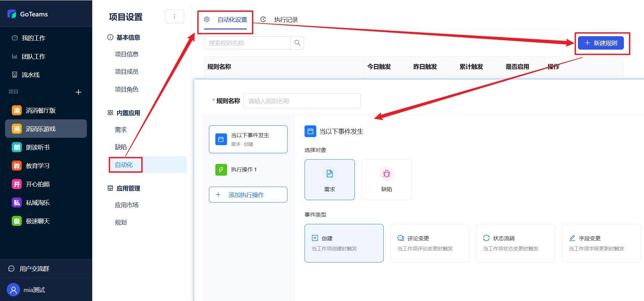Click the lightning icon of 执行操作 1
Viewport: 644px width, 301px height.
[x=221, y=170]
